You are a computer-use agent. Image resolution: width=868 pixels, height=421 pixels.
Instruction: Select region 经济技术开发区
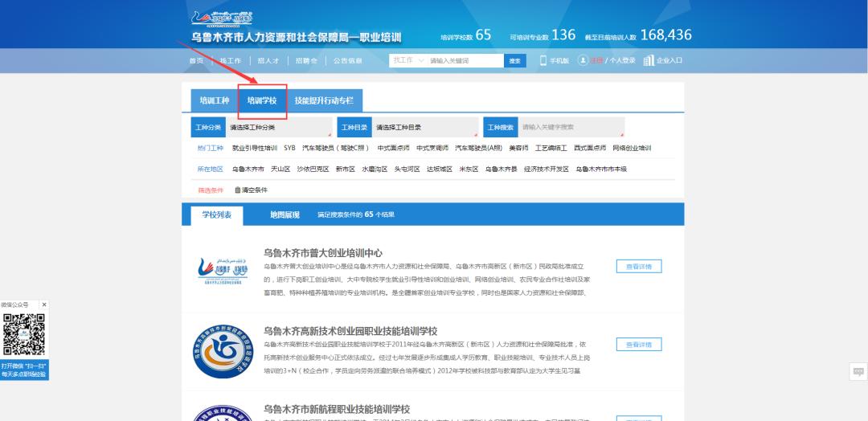tap(547, 170)
